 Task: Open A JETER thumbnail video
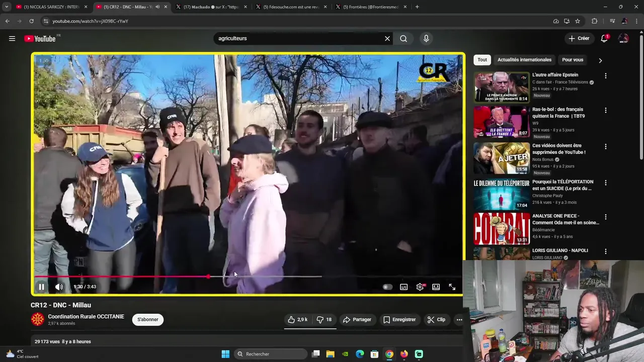502,158
